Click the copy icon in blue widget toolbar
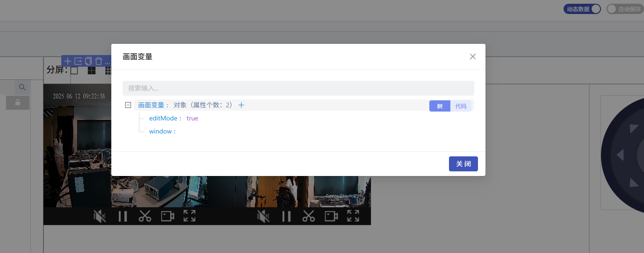 pyautogui.click(x=88, y=61)
